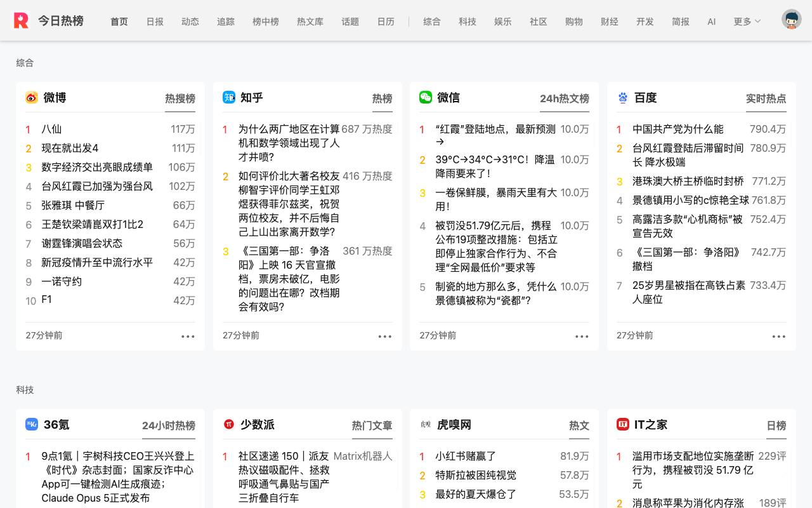Open the 榜中榜 nav item
The width and height of the screenshot is (812, 508).
click(266, 21)
